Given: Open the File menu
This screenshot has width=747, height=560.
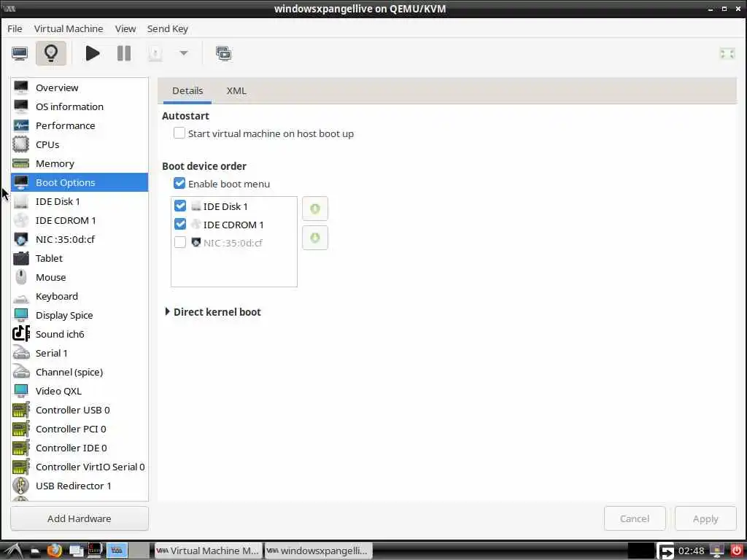Looking at the screenshot, I should (x=15, y=28).
